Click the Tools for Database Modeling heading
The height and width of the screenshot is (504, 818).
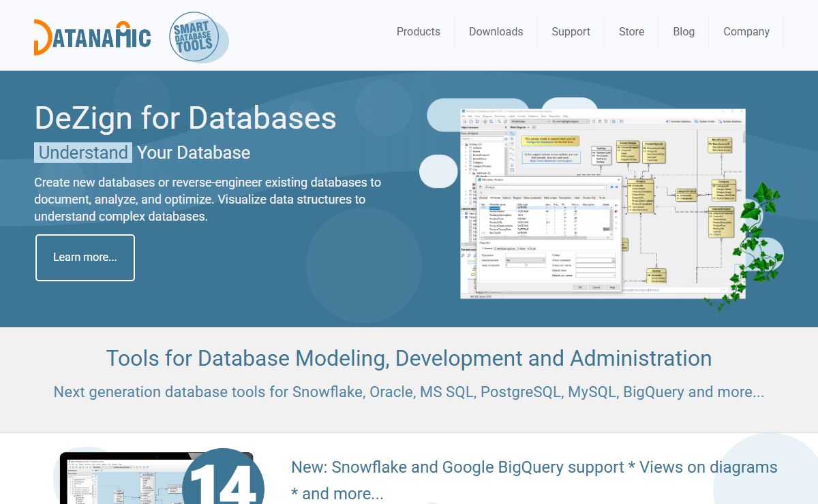(409, 358)
